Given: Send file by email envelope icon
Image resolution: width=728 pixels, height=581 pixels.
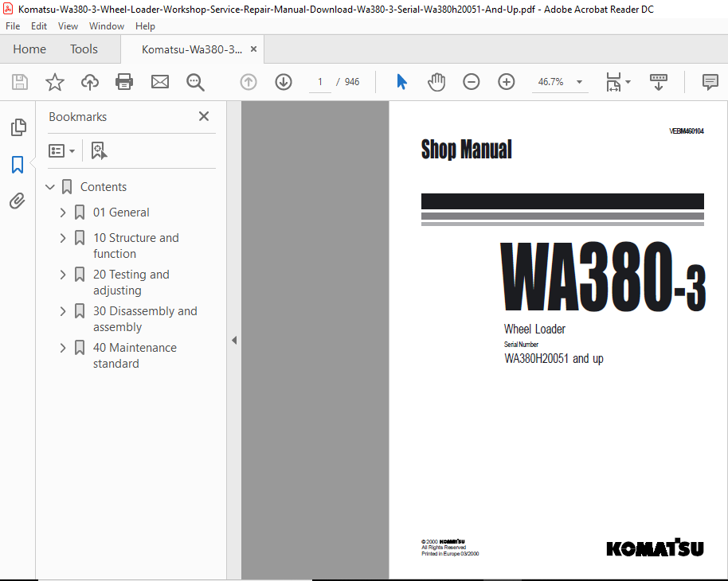Looking at the screenshot, I should click(160, 82).
